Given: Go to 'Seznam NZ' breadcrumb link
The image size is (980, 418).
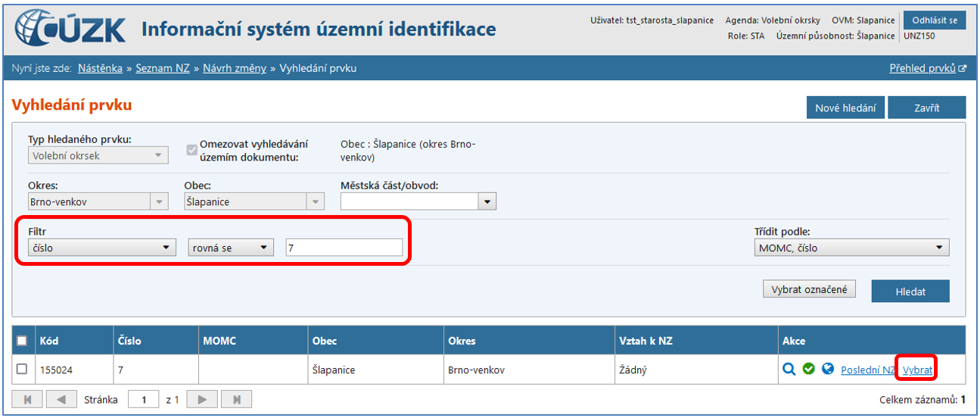Looking at the screenshot, I should click(162, 68).
